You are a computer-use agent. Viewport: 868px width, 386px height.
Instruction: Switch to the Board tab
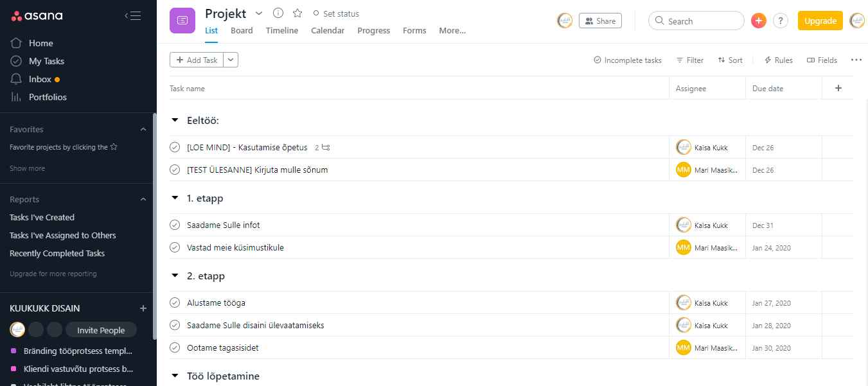tap(242, 31)
